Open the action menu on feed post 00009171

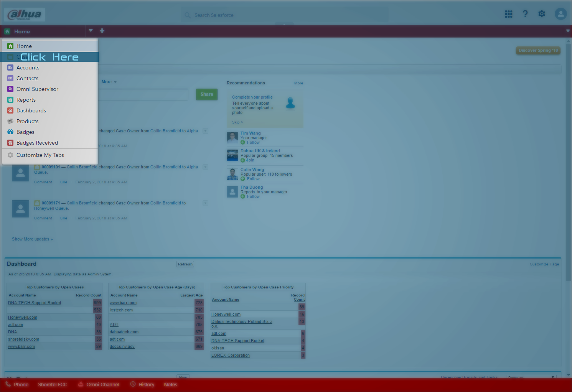click(206, 203)
